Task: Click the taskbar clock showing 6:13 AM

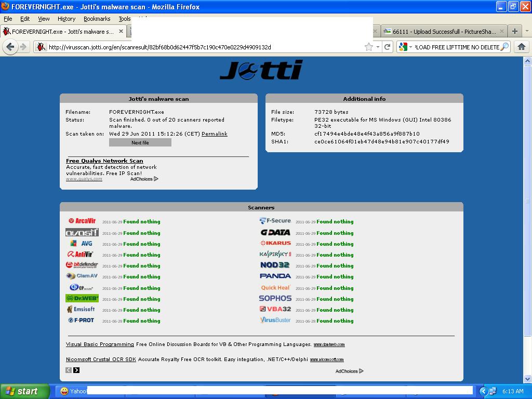Action: [513, 391]
